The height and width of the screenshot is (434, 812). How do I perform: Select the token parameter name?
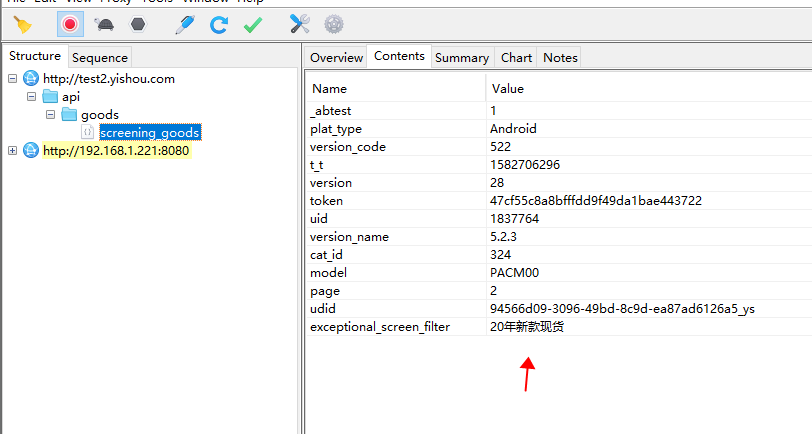(326, 201)
